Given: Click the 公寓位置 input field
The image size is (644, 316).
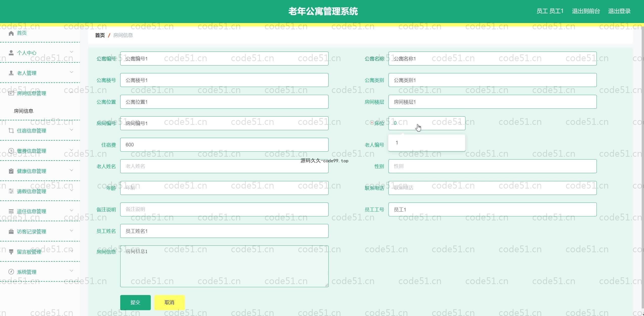Looking at the screenshot, I should coord(224,102).
